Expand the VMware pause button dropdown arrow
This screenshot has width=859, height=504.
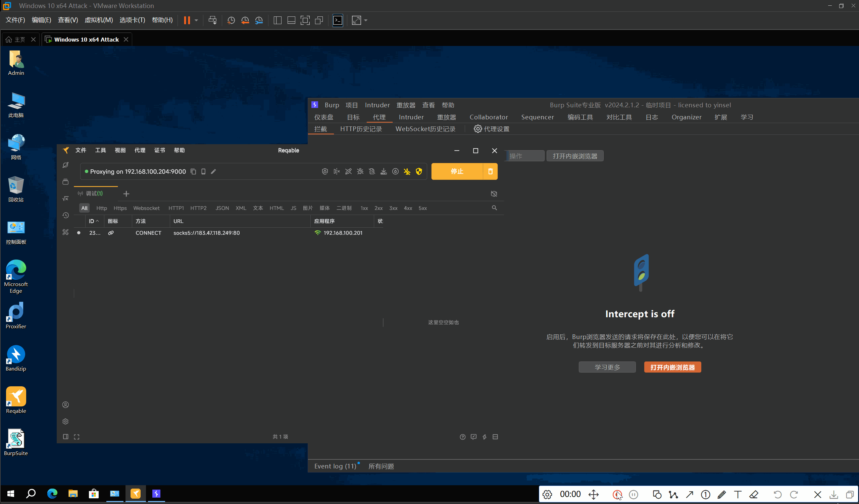(196, 20)
